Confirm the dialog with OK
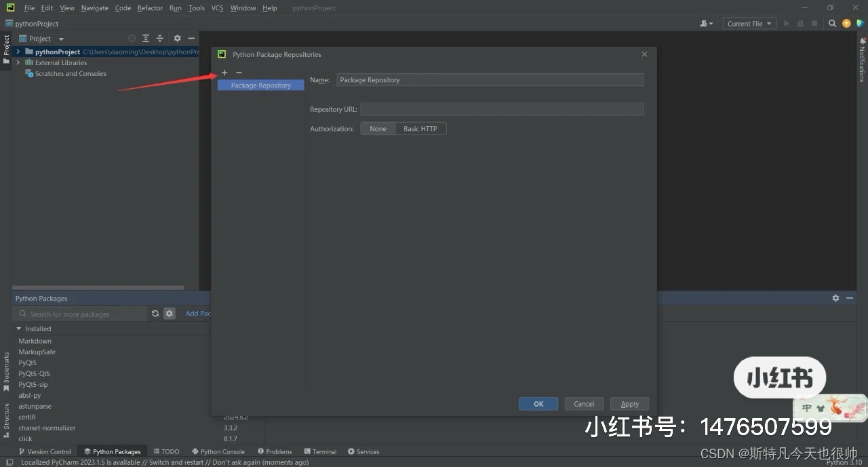 pos(538,404)
